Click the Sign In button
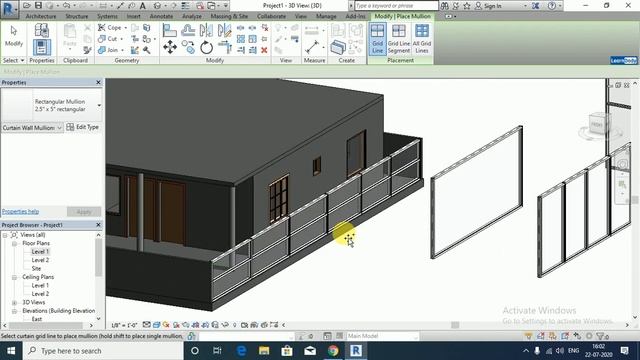 coord(488,6)
